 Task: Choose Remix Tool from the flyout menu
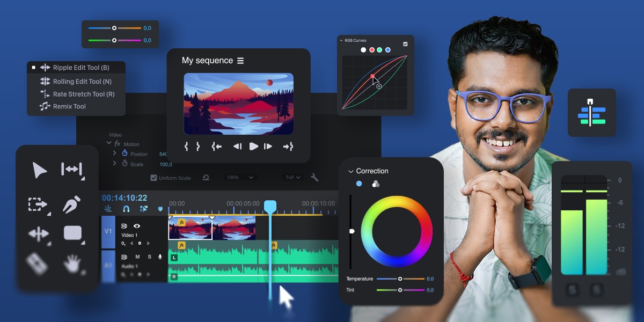click(x=69, y=106)
